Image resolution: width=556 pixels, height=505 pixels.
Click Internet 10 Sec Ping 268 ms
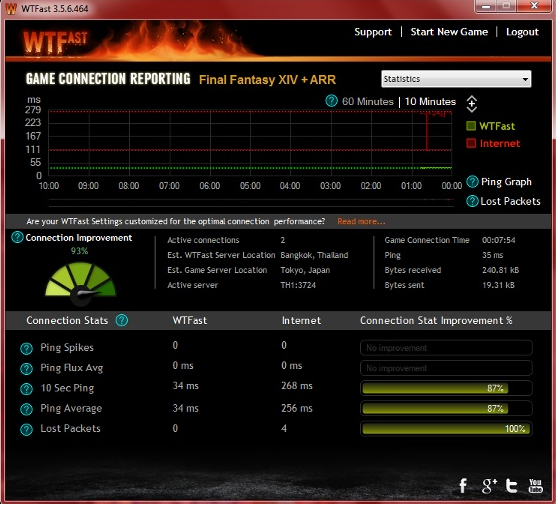pyautogui.click(x=297, y=386)
